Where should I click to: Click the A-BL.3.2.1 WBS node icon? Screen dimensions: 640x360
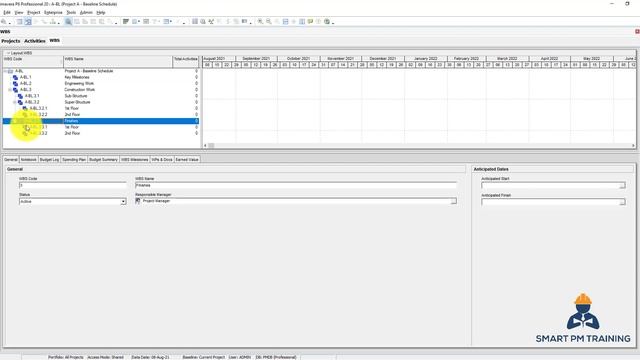click(25, 108)
